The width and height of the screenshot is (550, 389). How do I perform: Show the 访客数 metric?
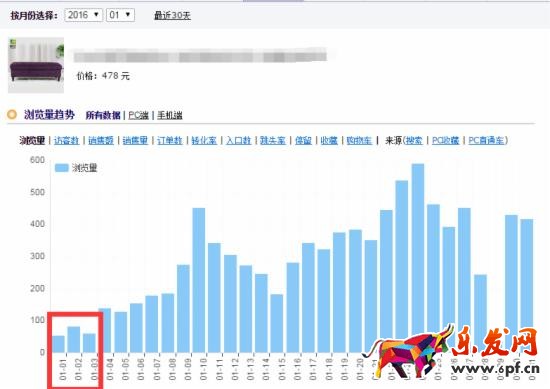pyautogui.click(x=66, y=140)
